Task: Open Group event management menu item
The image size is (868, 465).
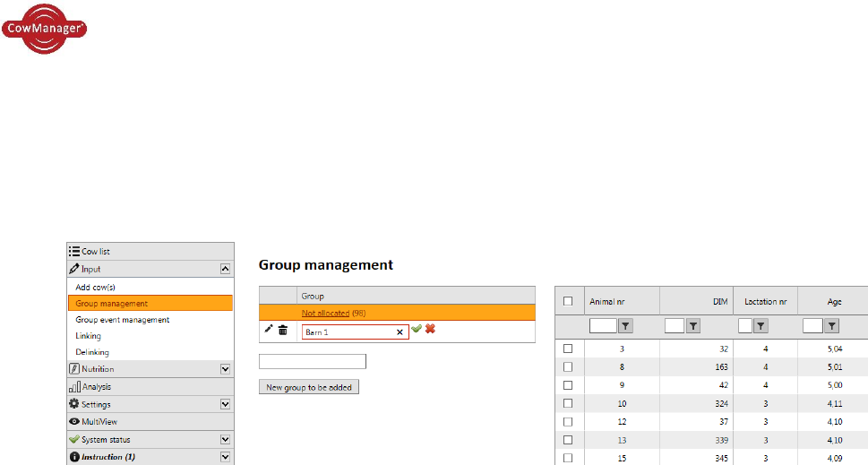Action: pos(123,320)
